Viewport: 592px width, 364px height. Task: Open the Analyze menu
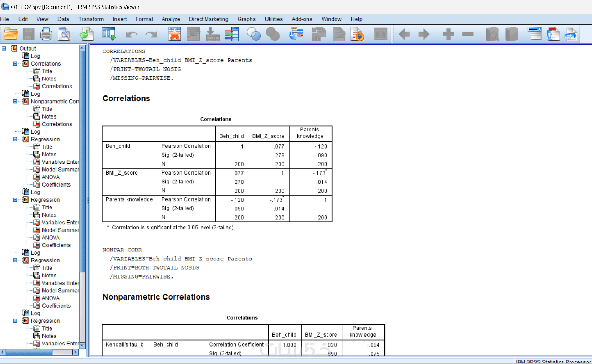point(171,19)
